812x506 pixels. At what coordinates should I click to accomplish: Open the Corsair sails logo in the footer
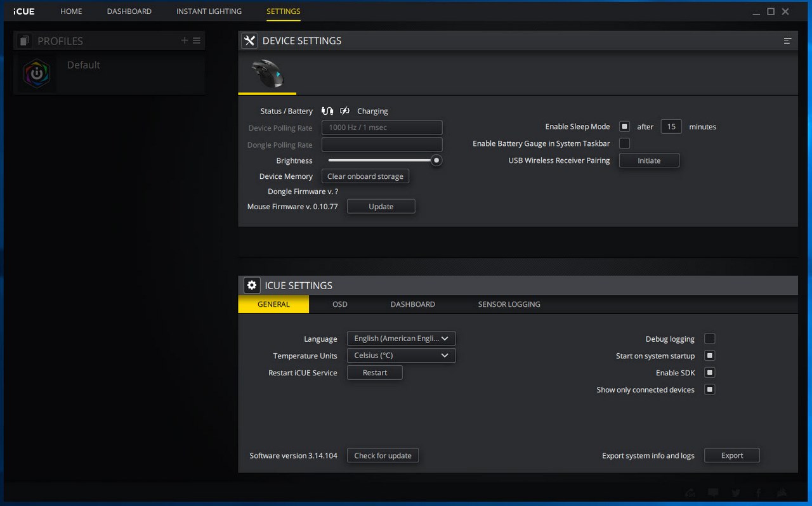[782, 493]
